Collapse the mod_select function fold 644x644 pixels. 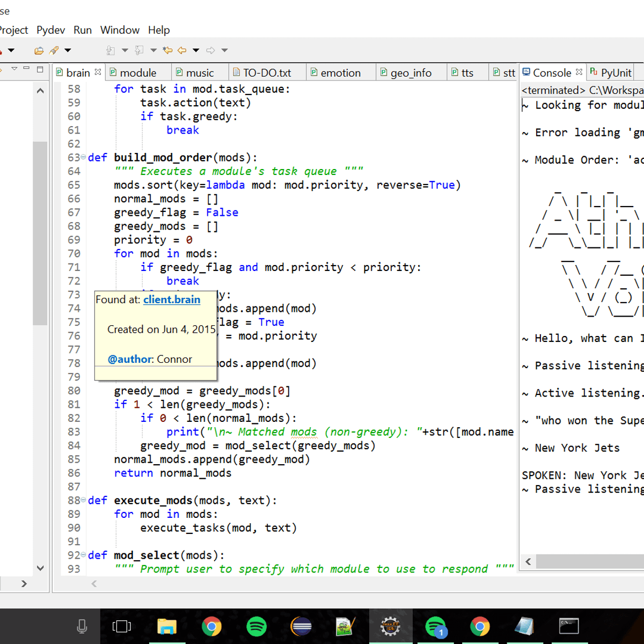tap(83, 555)
